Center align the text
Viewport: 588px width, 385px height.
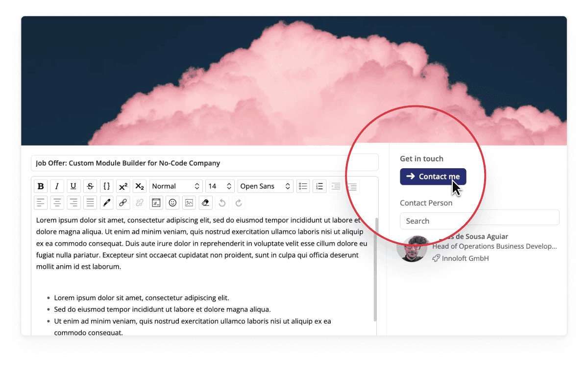57,203
